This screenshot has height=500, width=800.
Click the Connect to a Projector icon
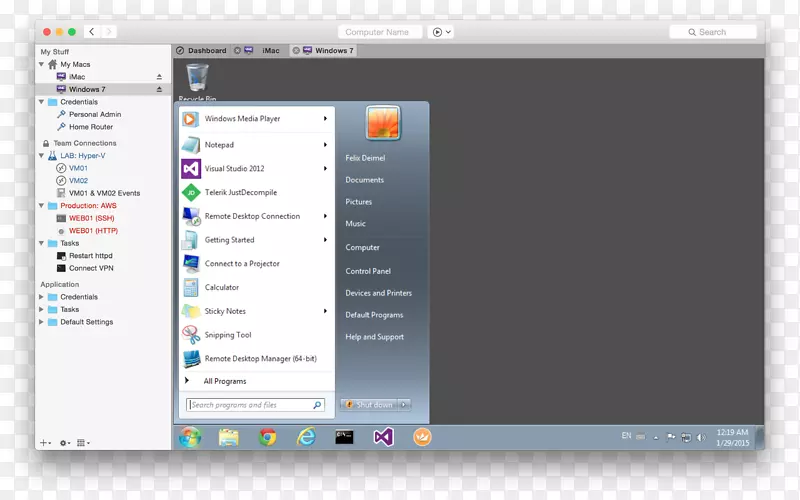point(191,264)
